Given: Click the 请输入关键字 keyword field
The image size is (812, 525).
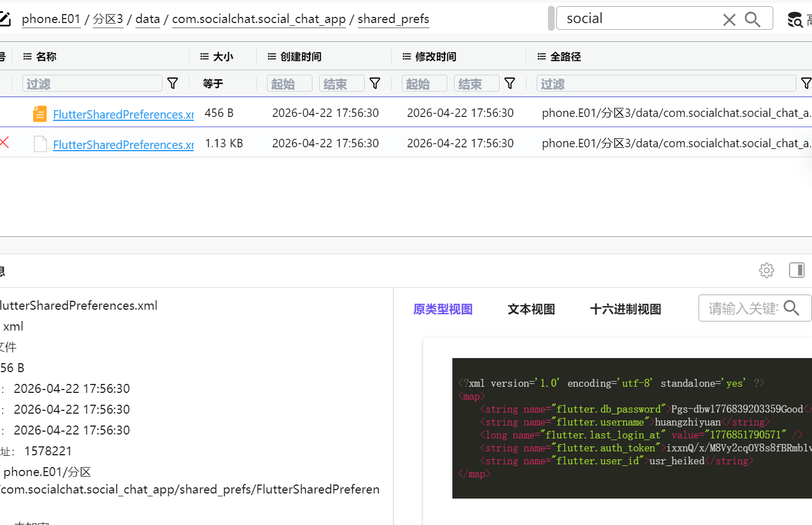Looking at the screenshot, I should [743, 308].
